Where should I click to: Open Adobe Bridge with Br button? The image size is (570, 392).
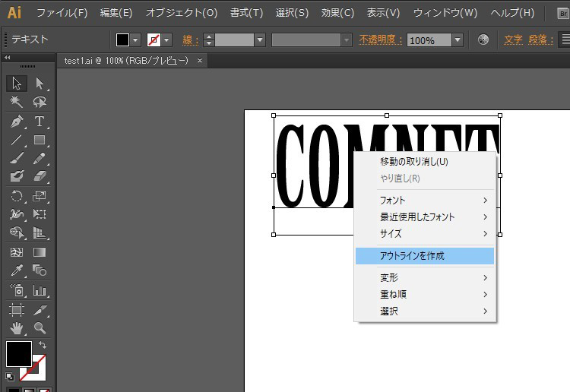pos(563,14)
